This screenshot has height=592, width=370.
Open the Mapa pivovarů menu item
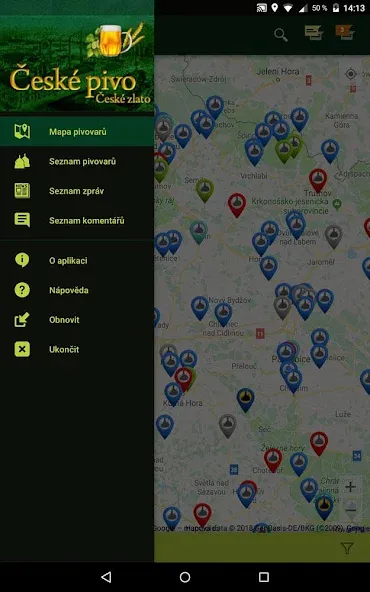[x=77, y=132]
